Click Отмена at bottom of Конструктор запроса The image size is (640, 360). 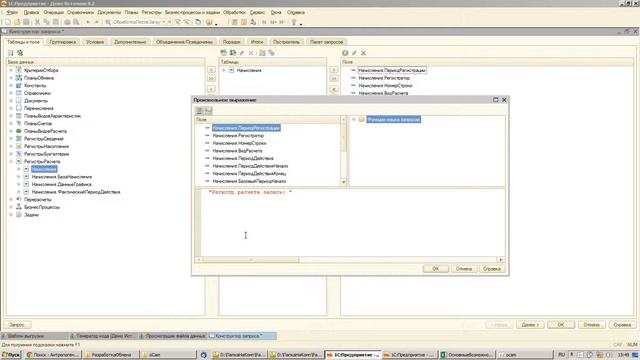pyautogui.click(x=591, y=324)
